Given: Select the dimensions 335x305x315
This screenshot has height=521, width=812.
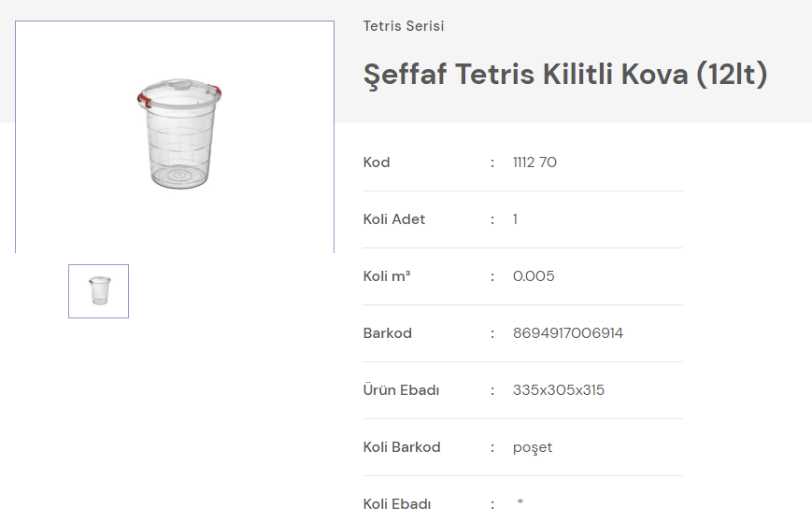Looking at the screenshot, I should (559, 390).
